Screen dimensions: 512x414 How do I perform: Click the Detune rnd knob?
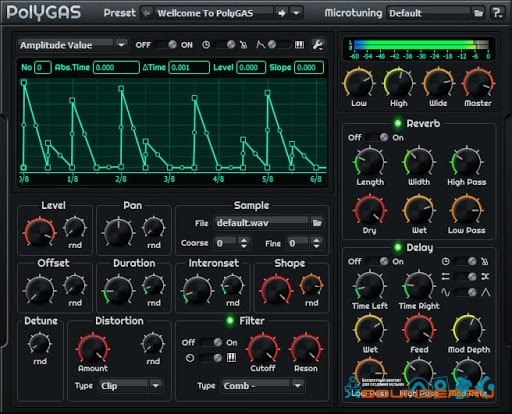click(x=40, y=344)
